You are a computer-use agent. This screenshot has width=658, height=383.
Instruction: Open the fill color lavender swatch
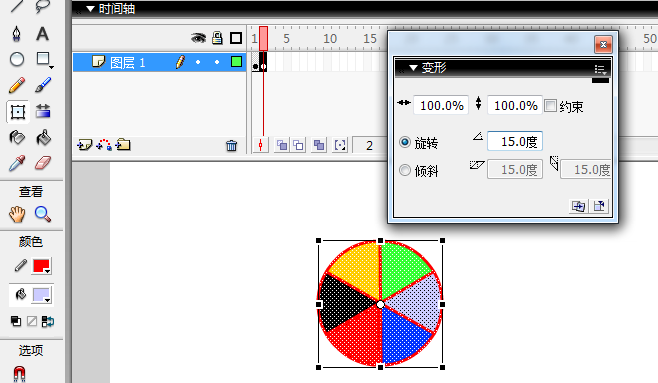click(x=42, y=295)
